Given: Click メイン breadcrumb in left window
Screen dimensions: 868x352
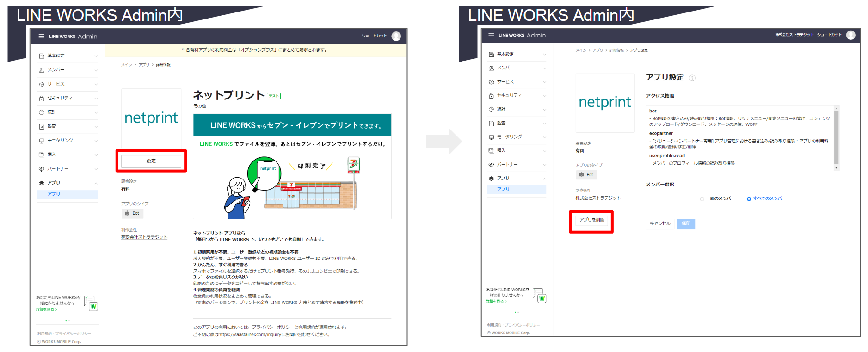Looking at the screenshot, I should 126,65.
